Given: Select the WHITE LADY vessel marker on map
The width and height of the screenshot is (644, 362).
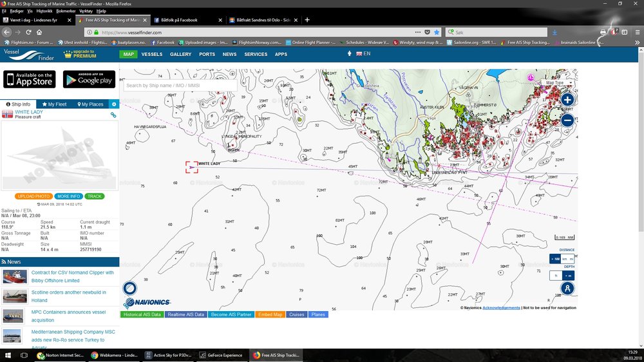Looking at the screenshot, I should [191, 167].
